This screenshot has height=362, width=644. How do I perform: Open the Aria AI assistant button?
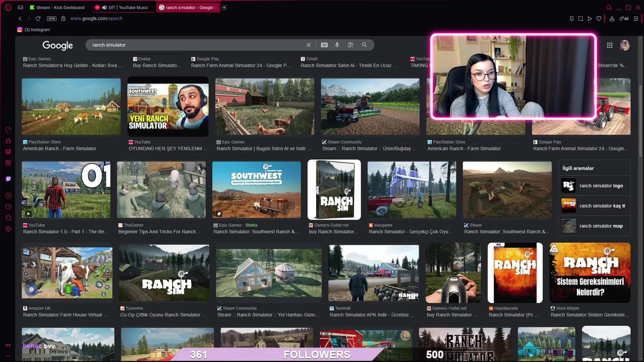(624, 19)
